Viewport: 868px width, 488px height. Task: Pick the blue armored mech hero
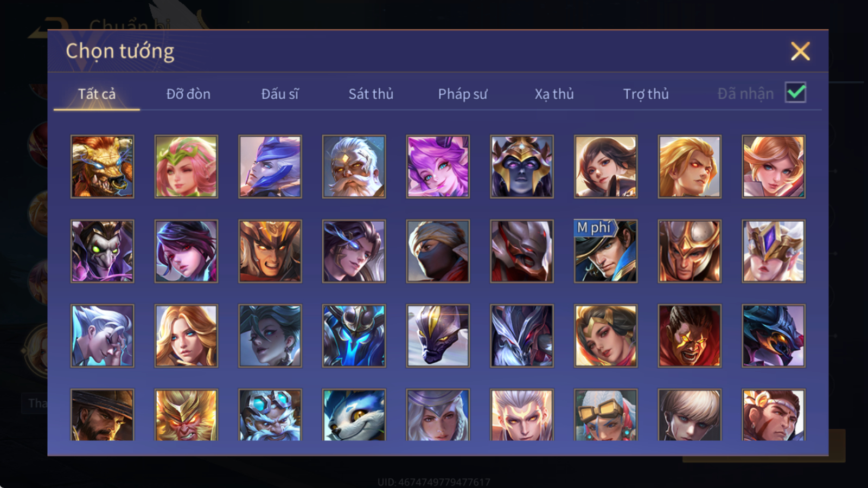pos(354,336)
